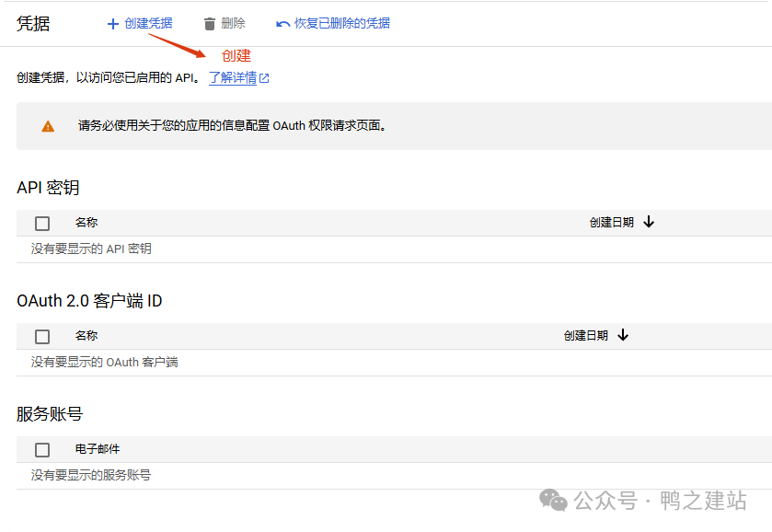Toggle the select-all checkbox in API 密钥 table
772x532 pixels.
(41, 223)
